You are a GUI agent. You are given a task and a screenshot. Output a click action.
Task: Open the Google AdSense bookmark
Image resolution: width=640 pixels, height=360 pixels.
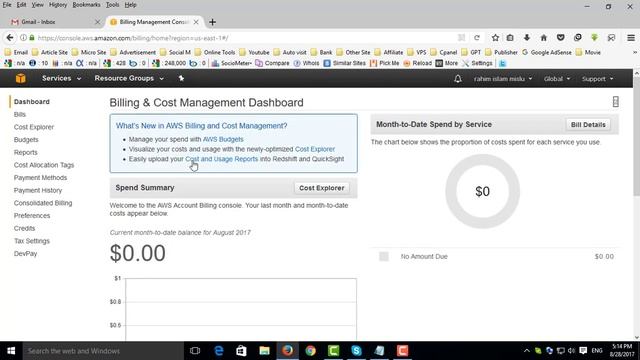click(x=547, y=52)
